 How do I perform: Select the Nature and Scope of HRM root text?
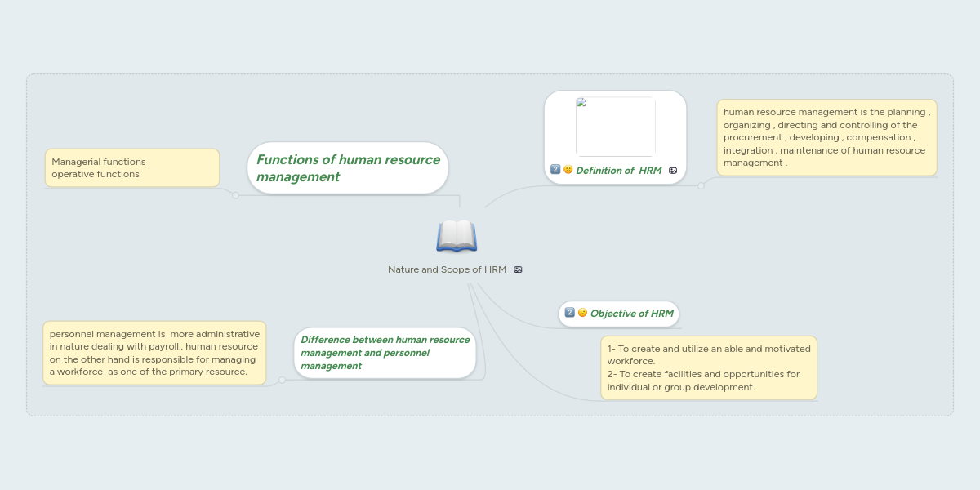[447, 269]
